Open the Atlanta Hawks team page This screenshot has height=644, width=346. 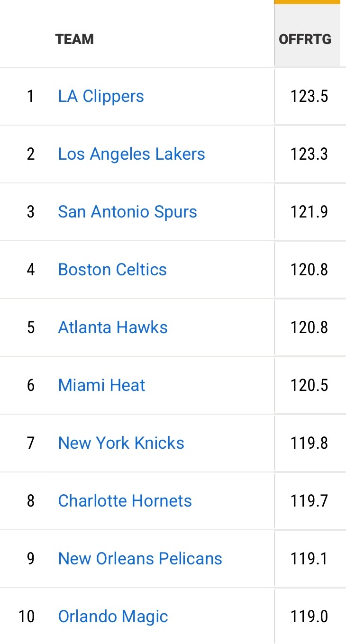coord(113,327)
